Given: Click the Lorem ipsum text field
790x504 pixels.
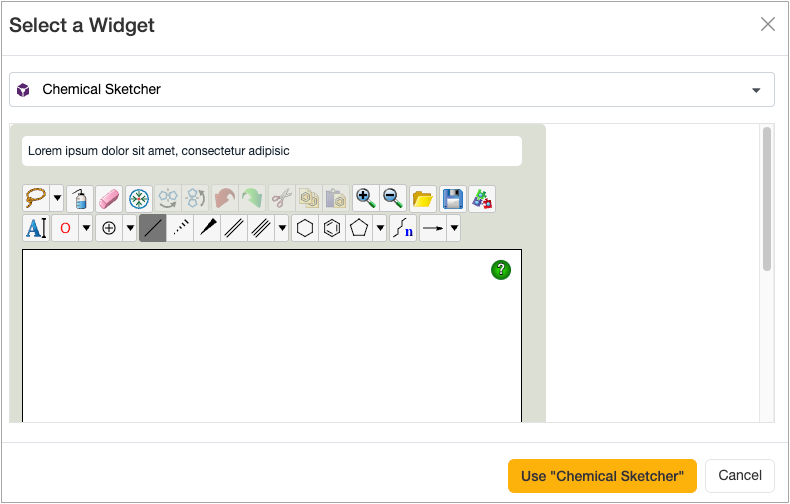Looking at the screenshot, I should tap(272, 151).
